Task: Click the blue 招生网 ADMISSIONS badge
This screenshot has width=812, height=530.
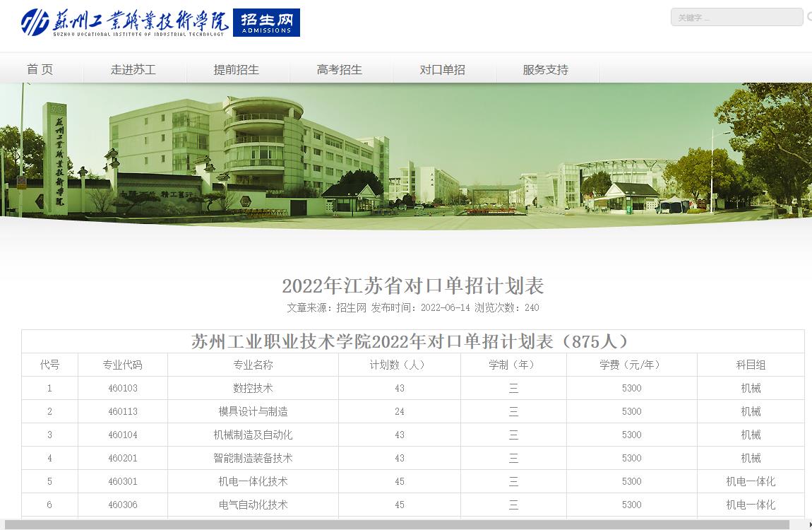Action: pos(266,23)
